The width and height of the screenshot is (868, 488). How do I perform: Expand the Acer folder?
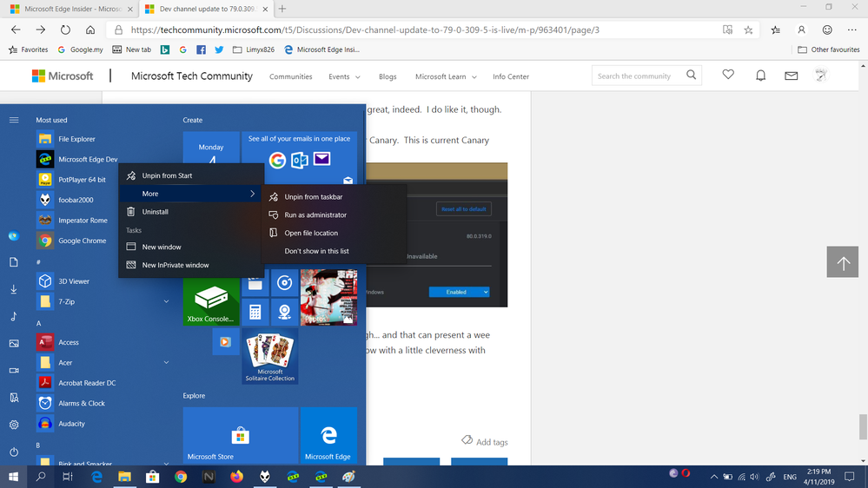tap(166, 362)
